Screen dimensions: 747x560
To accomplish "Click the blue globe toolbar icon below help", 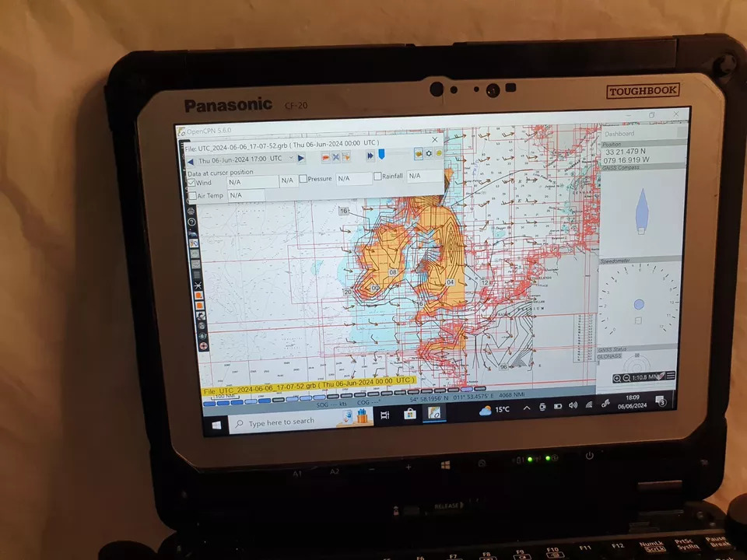I will tap(192, 233).
